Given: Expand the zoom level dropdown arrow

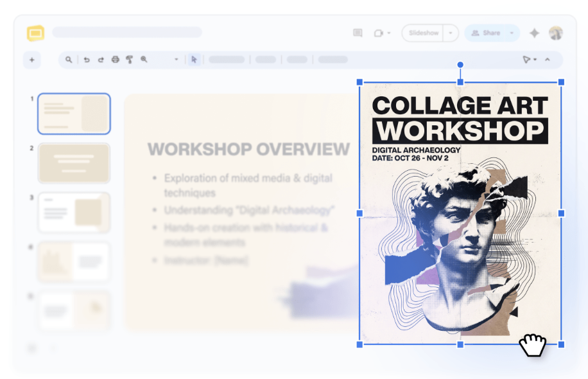Looking at the screenshot, I should coord(177,59).
